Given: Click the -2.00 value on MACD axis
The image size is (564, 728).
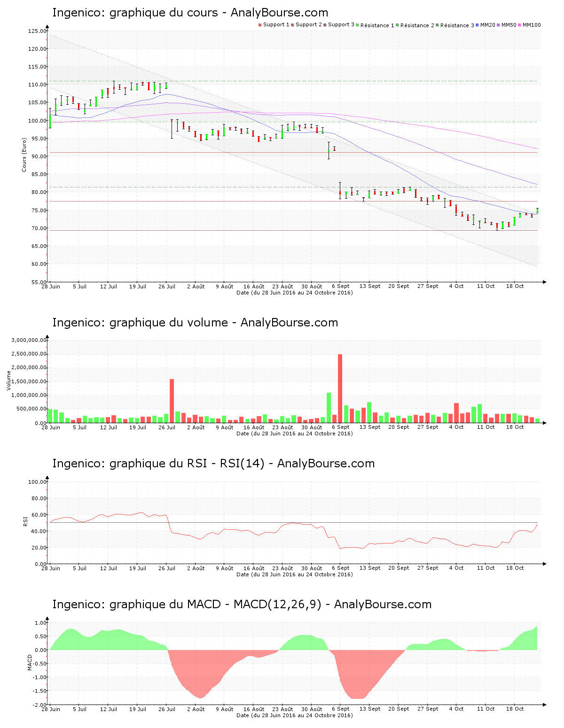Looking at the screenshot, I should (x=39, y=705).
